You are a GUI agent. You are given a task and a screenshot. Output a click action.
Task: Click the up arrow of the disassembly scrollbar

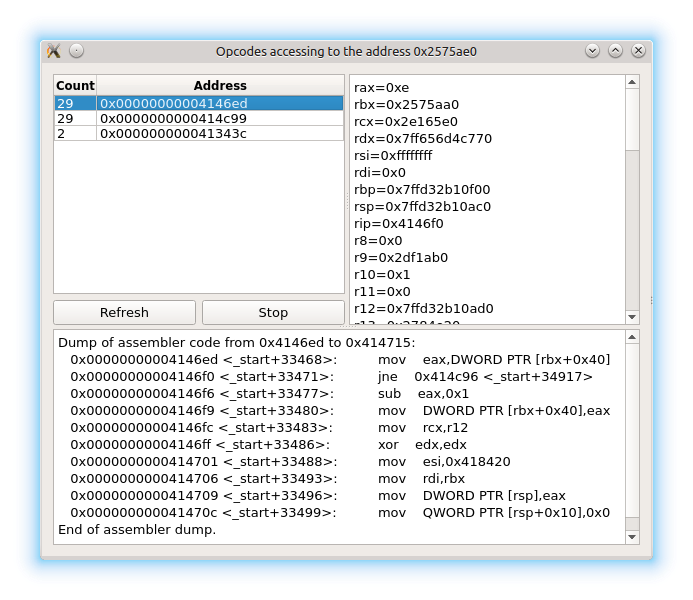point(632,337)
